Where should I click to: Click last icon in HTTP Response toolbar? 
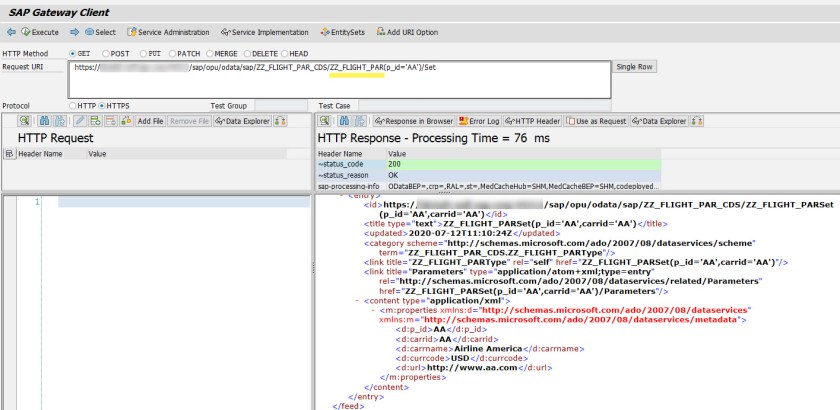697,121
